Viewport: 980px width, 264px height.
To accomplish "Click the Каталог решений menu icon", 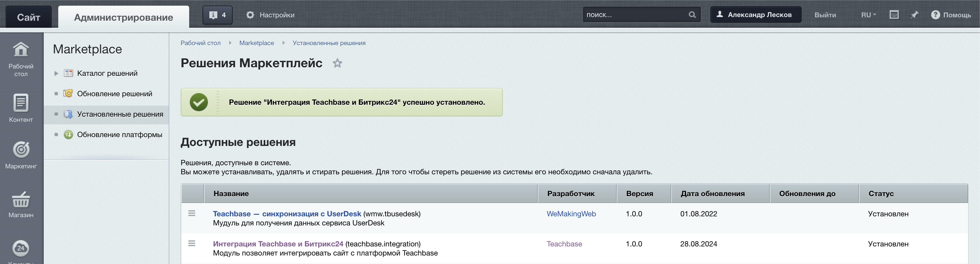I will coord(68,73).
